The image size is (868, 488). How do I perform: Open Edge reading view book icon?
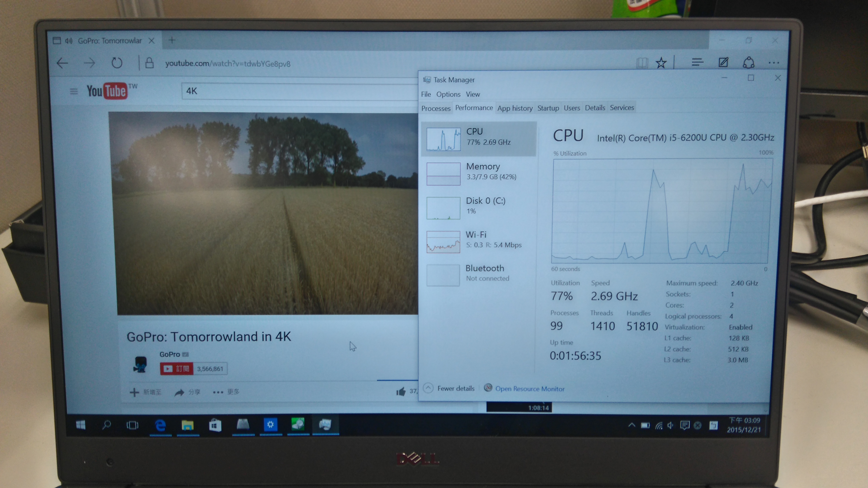pos(642,63)
